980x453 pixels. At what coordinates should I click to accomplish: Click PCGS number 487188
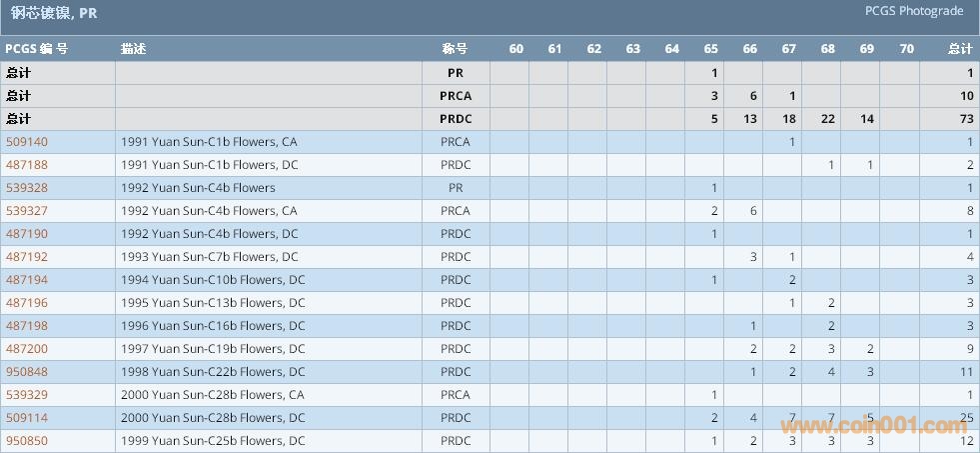coord(27,165)
